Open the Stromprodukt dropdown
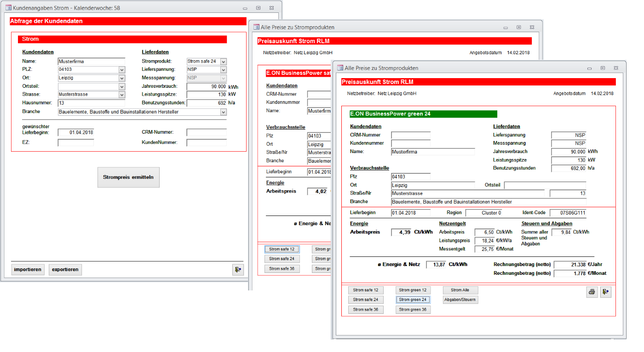 (x=224, y=62)
